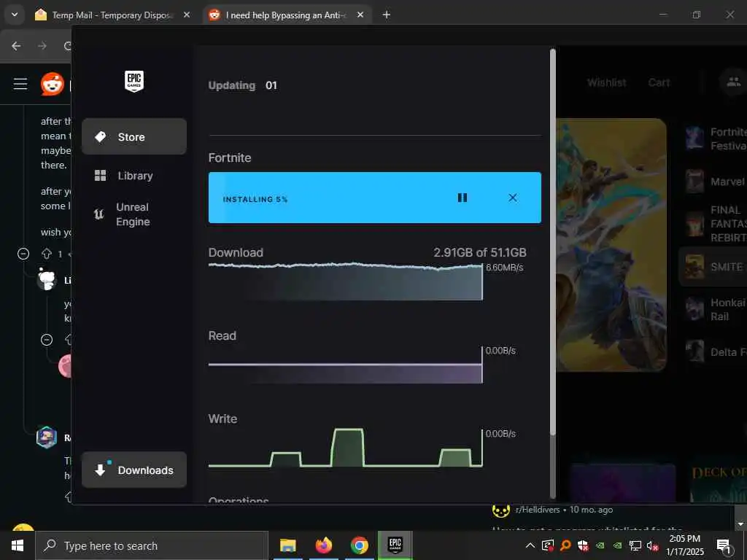Screen dimensions: 747x560
Task: Select FINAL FANTASY REBIRTH game entry
Action: (714, 224)
